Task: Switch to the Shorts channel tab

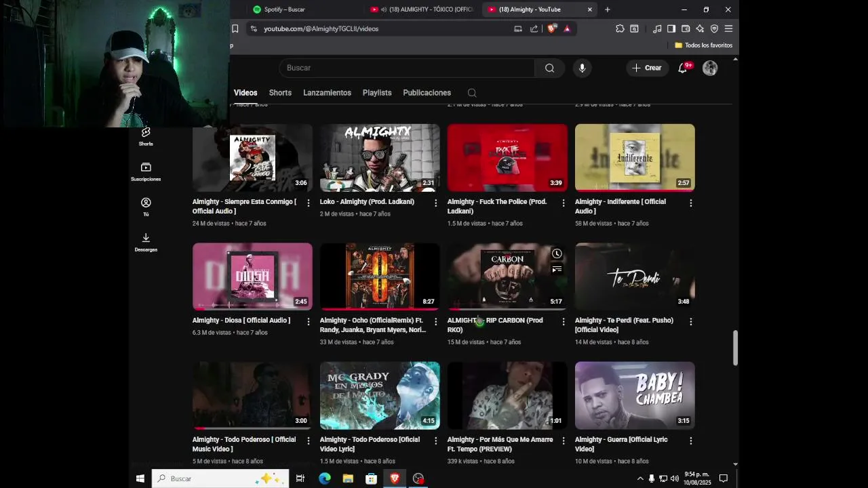Action: [x=280, y=93]
